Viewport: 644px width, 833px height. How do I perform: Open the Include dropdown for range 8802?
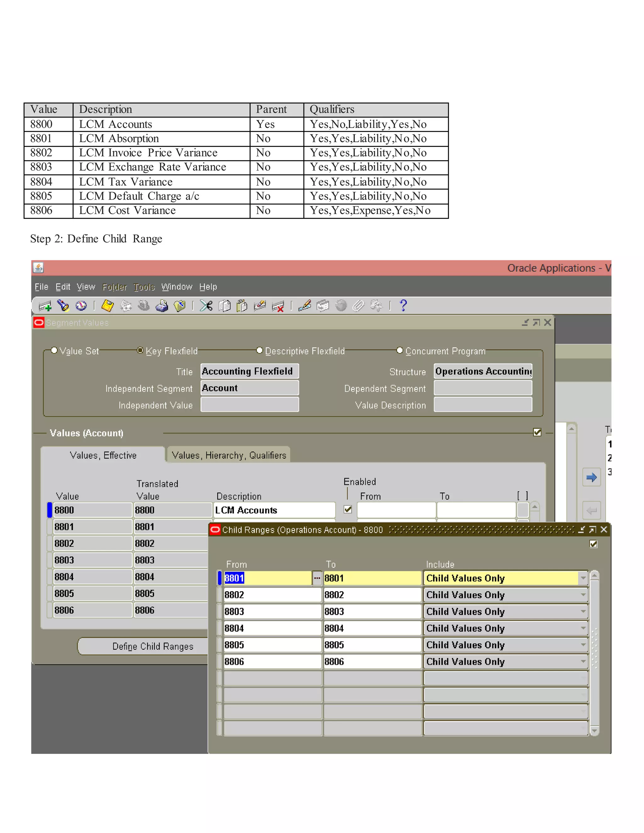point(583,595)
